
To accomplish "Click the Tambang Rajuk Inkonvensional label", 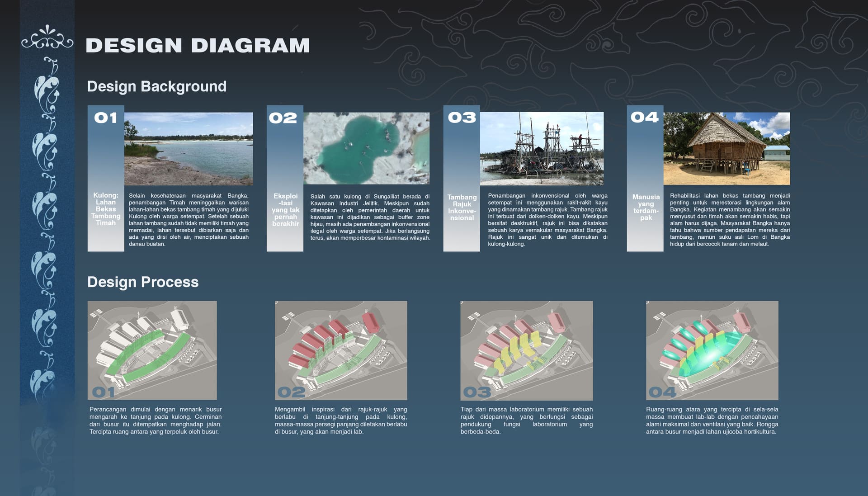I will 462,208.
